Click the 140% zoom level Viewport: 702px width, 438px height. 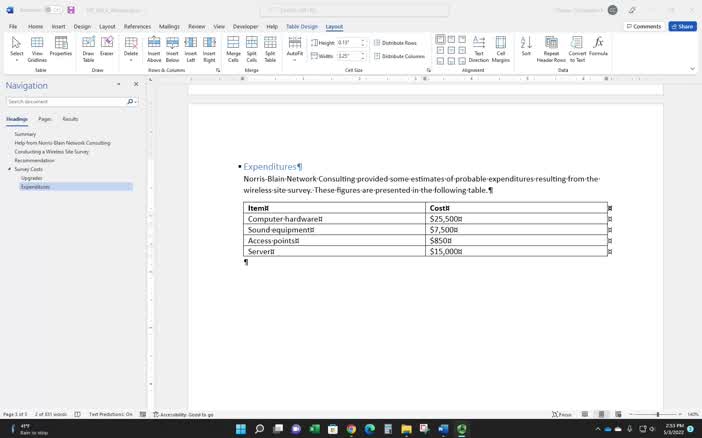tap(693, 414)
